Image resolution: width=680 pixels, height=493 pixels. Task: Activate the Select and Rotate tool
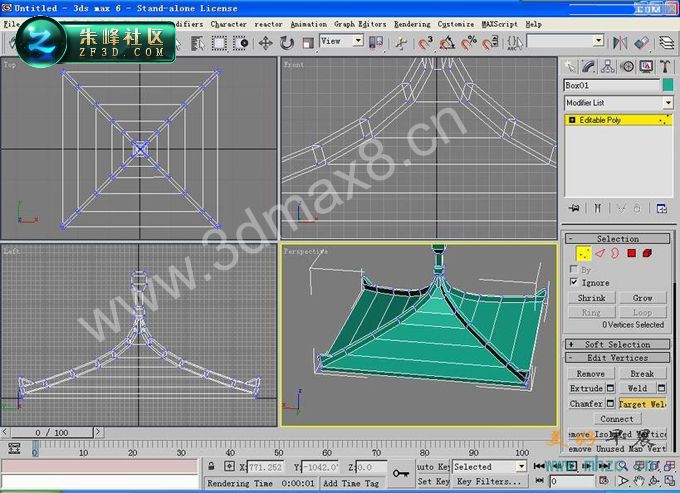pos(287,43)
